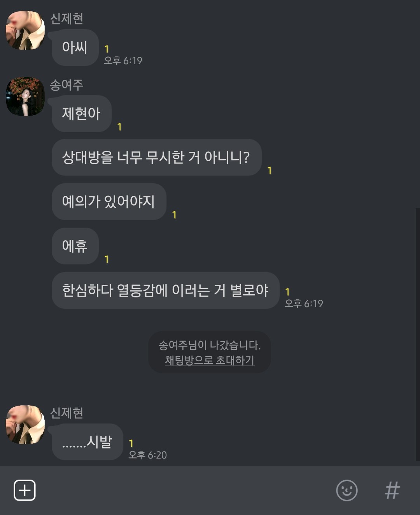Click the 신제현 sender name at the top
Screen dimensions: 420x515
pos(66,18)
